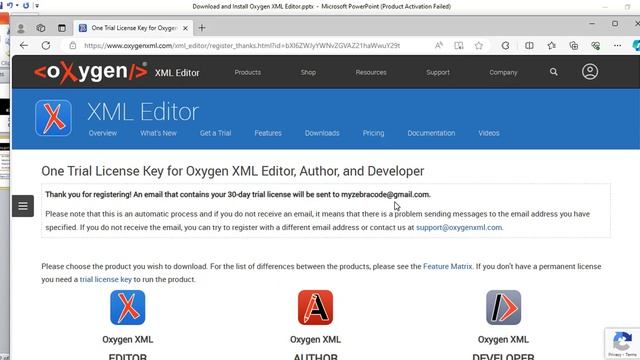Open the Company menu
Screen dimensions: 640x360
503,72
